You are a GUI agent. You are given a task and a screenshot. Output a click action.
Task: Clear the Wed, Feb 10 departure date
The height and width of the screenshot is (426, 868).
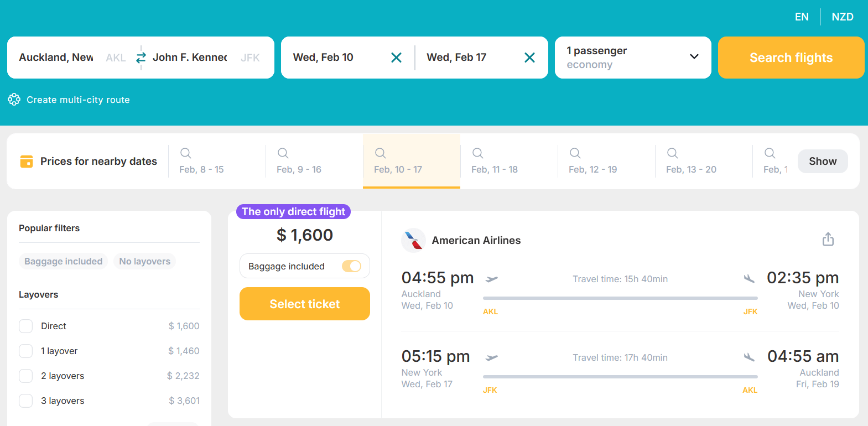396,58
